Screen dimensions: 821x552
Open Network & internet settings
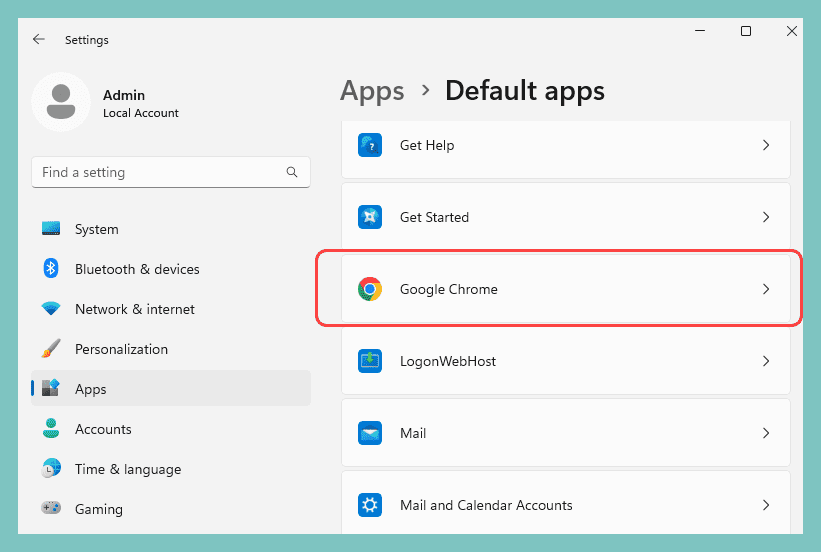pos(171,309)
